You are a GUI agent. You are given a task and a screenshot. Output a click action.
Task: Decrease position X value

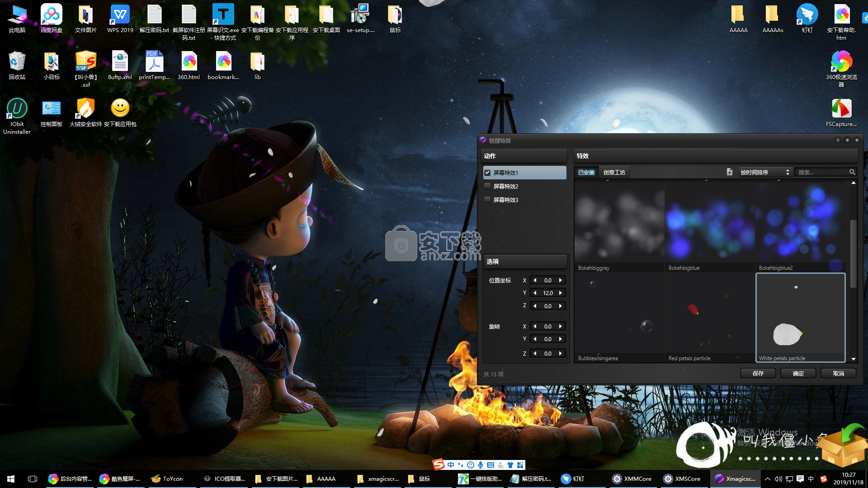(535, 280)
